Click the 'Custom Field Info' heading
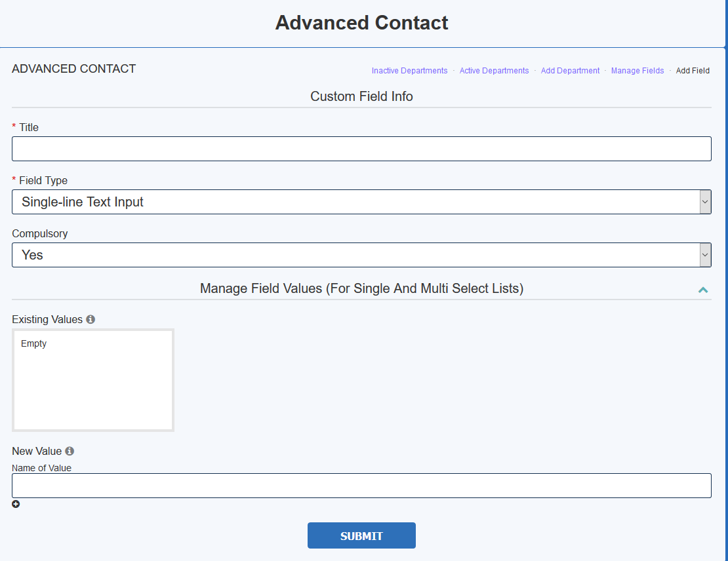This screenshot has width=728, height=561. pos(361,96)
